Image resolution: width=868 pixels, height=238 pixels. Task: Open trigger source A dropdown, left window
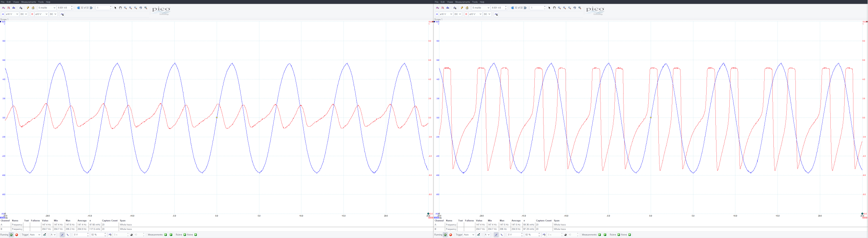pos(53,235)
